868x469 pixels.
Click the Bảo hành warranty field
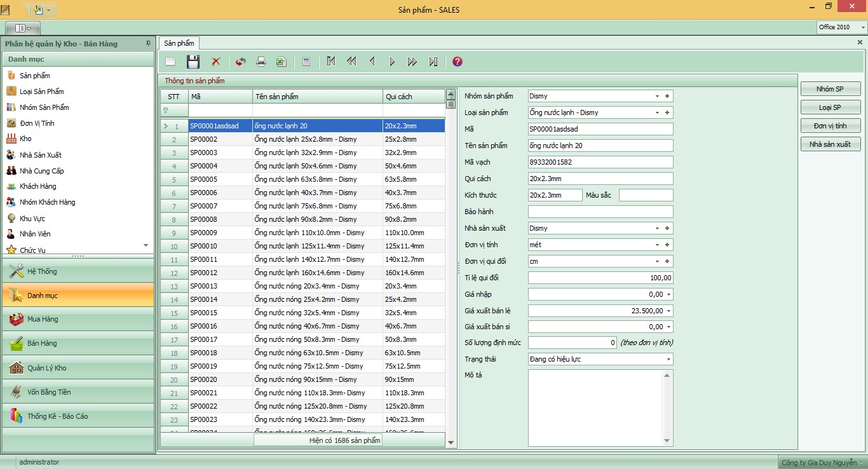click(x=600, y=212)
